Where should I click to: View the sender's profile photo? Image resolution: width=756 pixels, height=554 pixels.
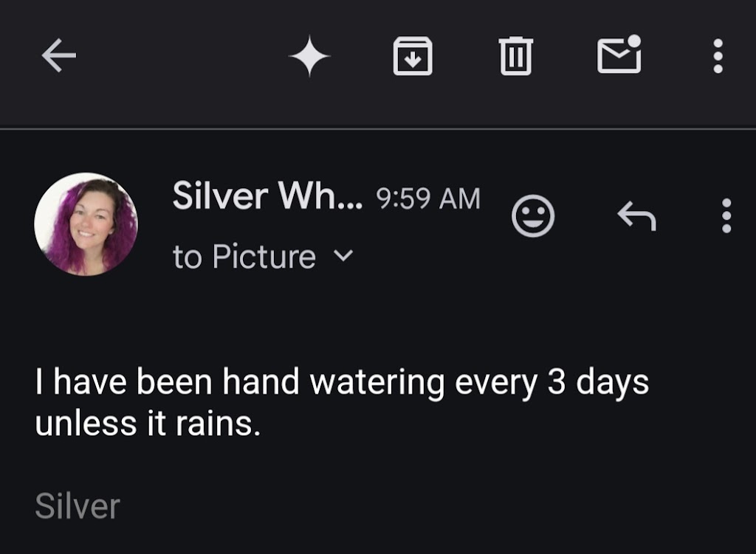click(86, 224)
